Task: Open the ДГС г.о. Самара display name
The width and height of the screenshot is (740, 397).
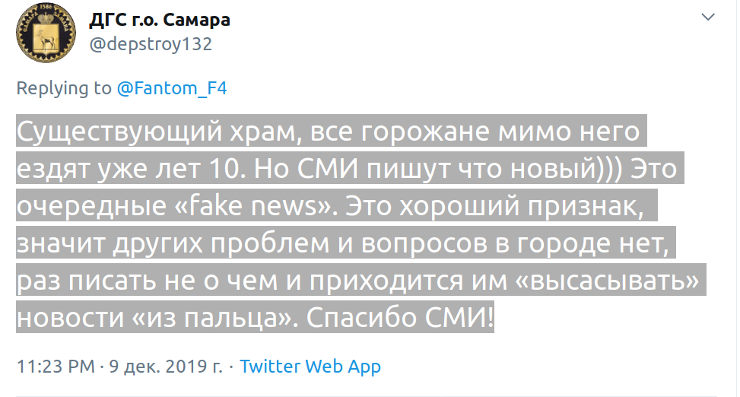Action: pyautogui.click(x=160, y=20)
